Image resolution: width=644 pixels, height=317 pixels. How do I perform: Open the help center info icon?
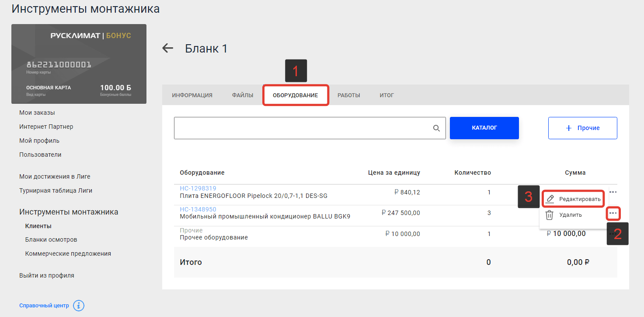click(79, 306)
